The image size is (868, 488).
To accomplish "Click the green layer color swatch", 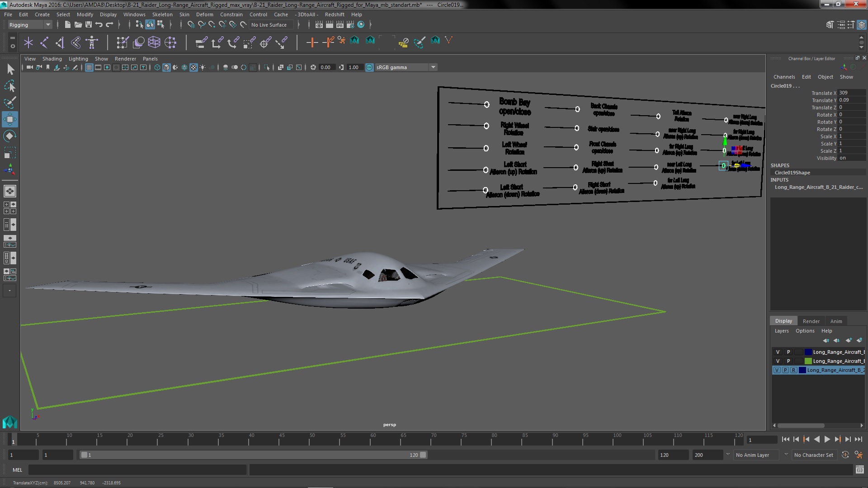I will point(808,361).
